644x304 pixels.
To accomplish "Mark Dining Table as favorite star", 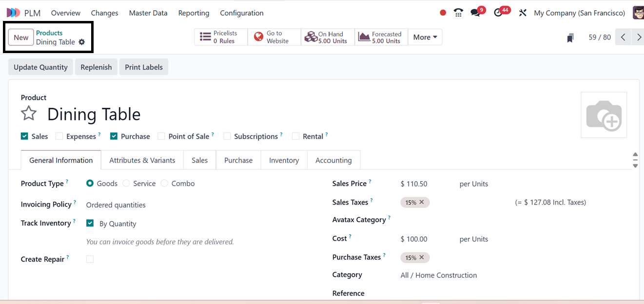I will click(29, 114).
